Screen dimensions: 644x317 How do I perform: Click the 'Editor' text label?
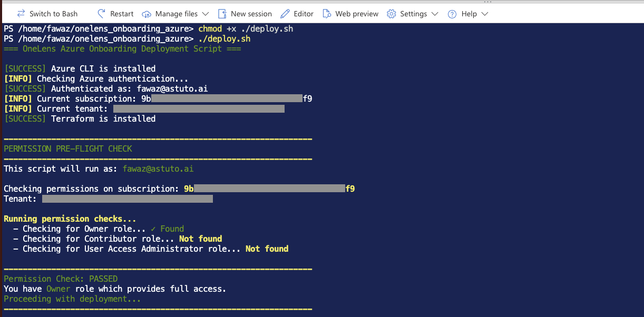pos(304,14)
